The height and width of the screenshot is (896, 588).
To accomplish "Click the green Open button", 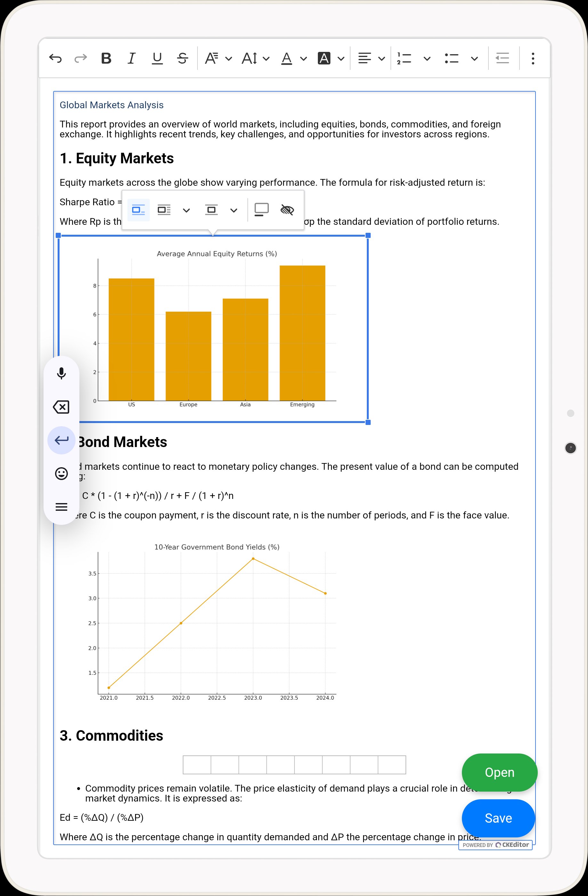I will [499, 772].
